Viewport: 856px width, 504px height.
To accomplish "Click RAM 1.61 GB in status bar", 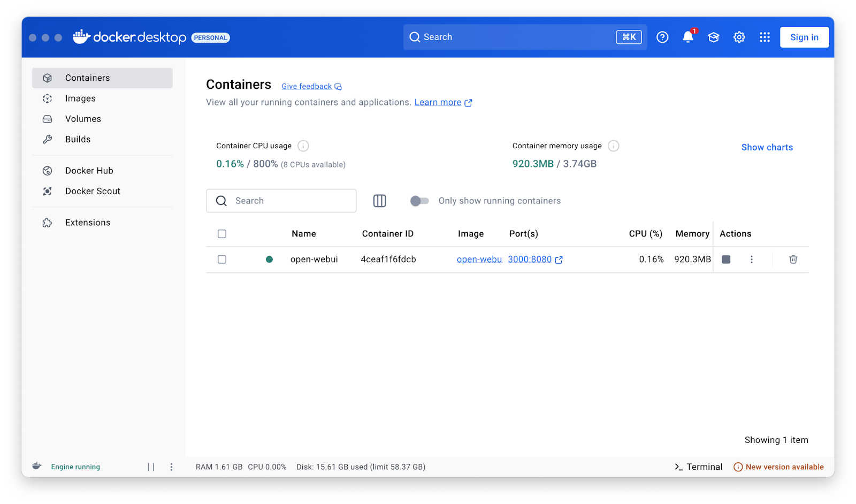I will click(x=219, y=467).
